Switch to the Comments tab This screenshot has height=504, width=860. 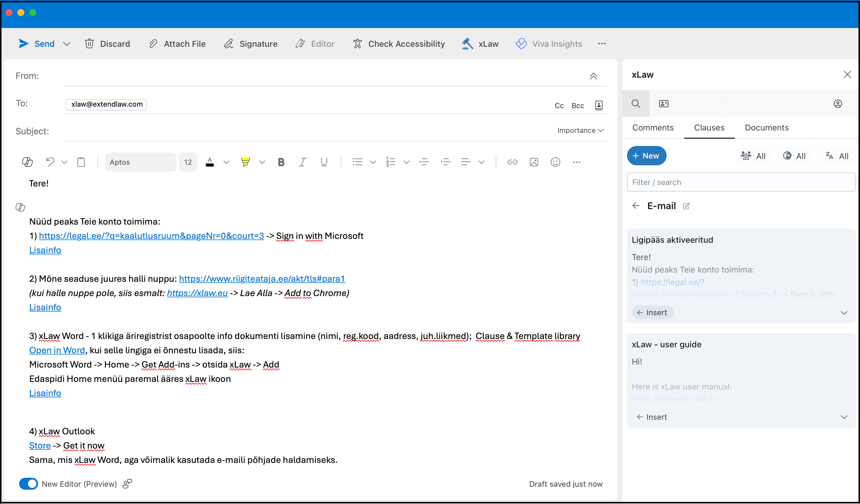653,127
